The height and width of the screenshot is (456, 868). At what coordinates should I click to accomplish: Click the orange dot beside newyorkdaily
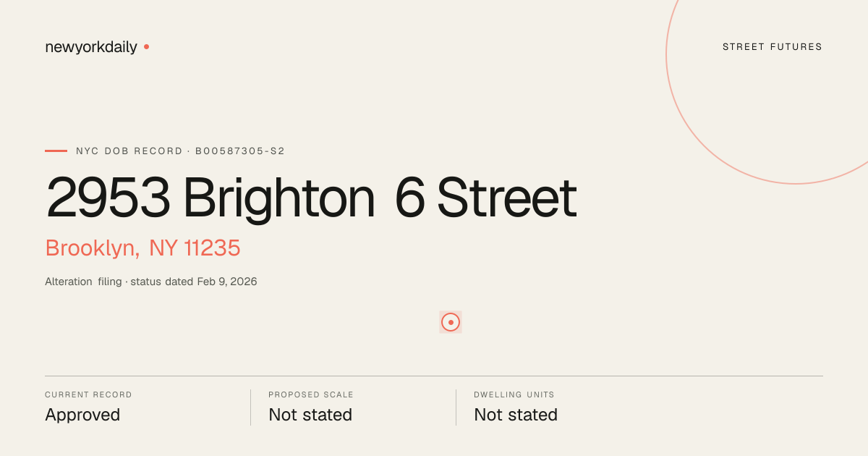(x=146, y=46)
